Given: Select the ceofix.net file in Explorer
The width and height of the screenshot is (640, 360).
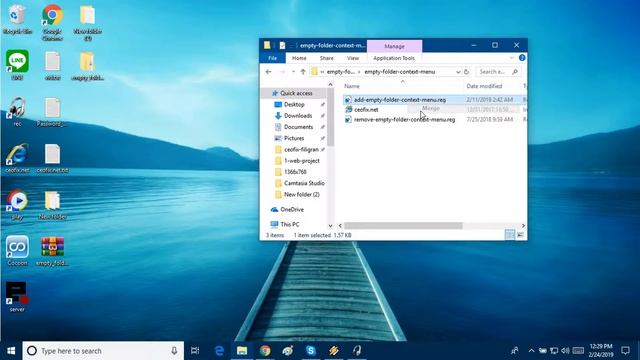Looking at the screenshot, I should pyautogui.click(x=366, y=110).
